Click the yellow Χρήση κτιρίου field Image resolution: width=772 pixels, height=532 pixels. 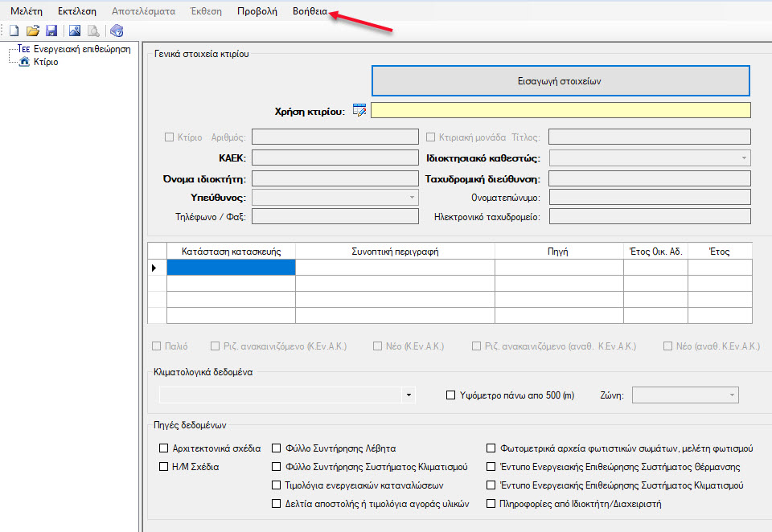pos(561,110)
